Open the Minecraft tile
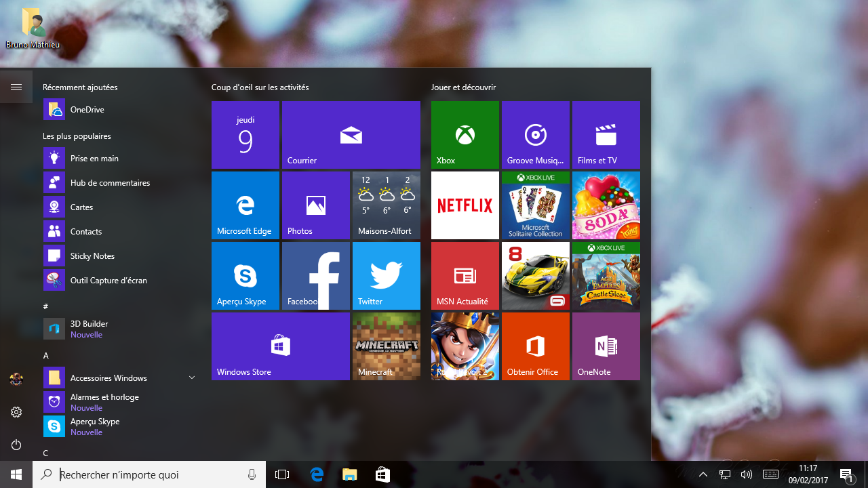The width and height of the screenshot is (868, 488). (386, 346)
